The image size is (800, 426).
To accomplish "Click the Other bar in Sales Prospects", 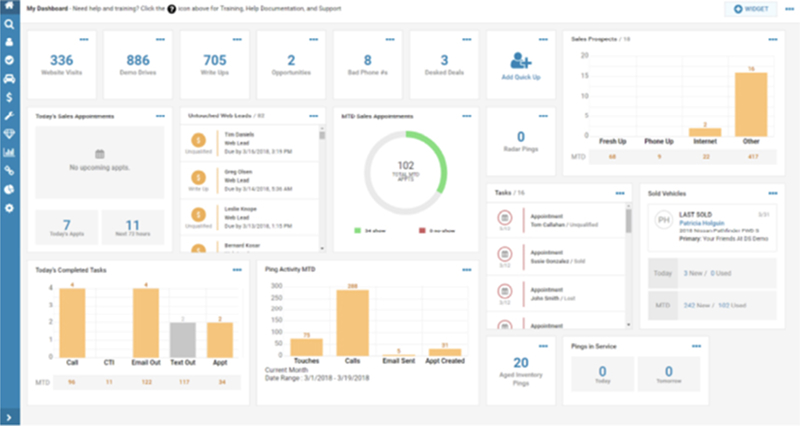I will [751, 105].
